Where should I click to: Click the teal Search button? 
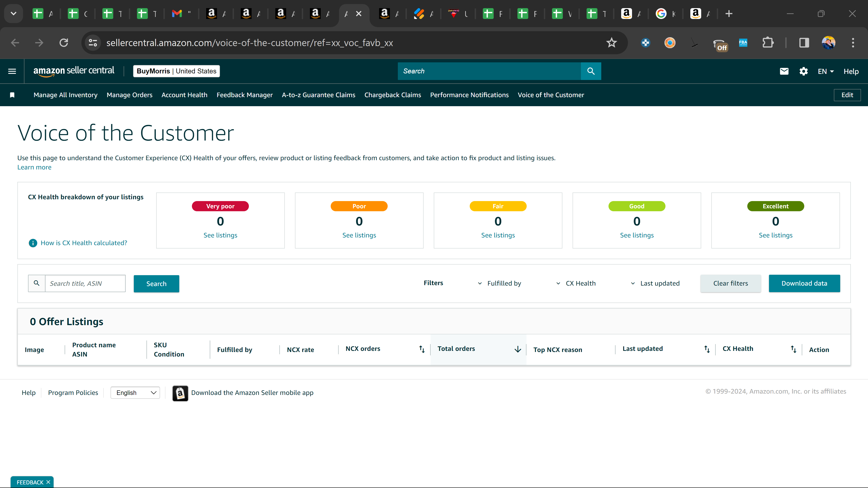click(x=156, y=284)
